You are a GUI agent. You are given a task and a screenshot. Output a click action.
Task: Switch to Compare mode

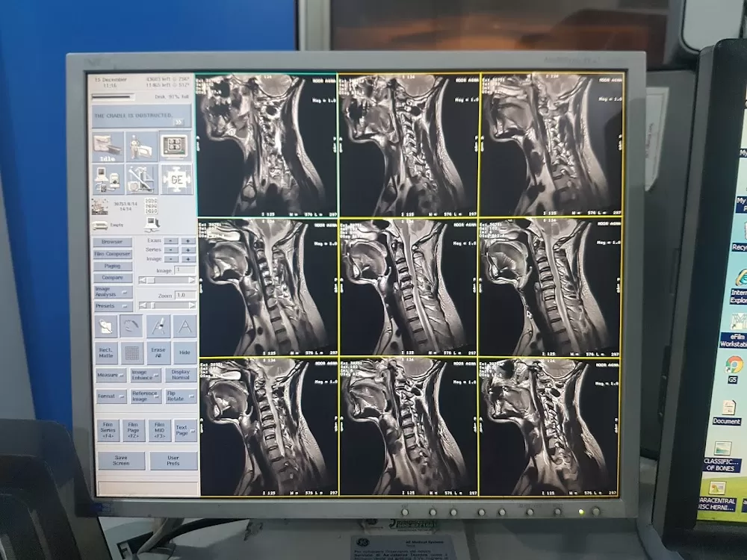pos(113,278)
